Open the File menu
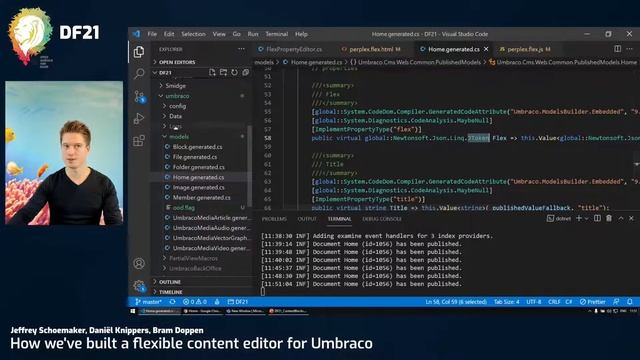The image size is (640, 360). (152, 34)
